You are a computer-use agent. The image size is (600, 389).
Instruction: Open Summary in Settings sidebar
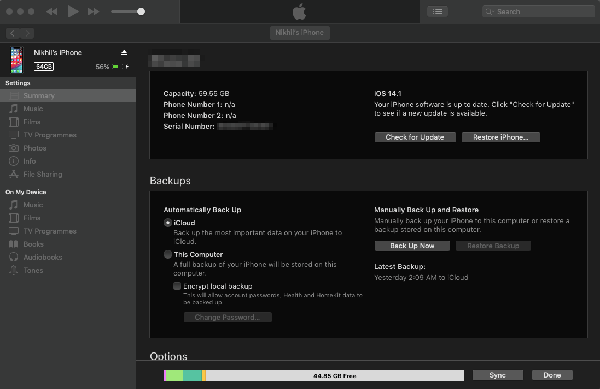pyautogui.click(x=68, y=96)
